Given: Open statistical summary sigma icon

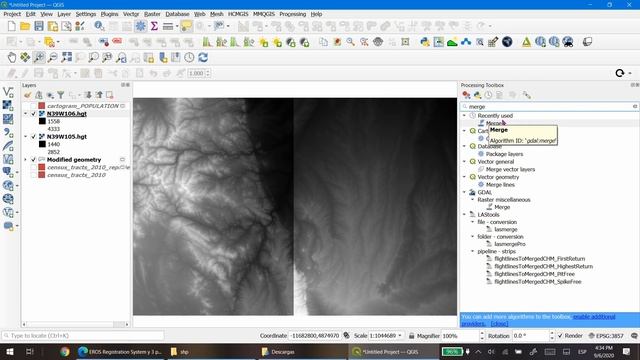Looking at the screenshot, I should click(154, 27).
